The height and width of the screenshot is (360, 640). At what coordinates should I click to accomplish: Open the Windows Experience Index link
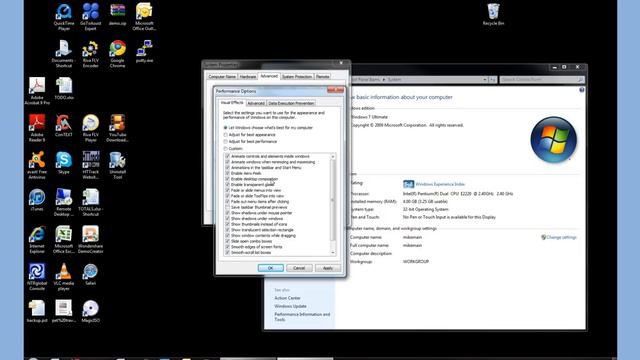(440, 184)
